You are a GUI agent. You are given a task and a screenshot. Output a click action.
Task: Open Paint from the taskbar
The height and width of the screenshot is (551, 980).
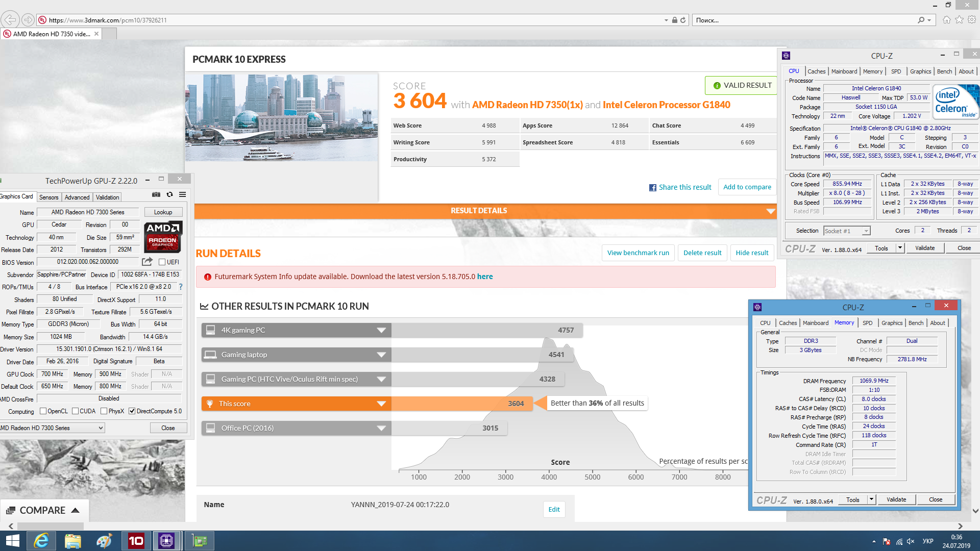pyautogui.click(x=104, y=541)
